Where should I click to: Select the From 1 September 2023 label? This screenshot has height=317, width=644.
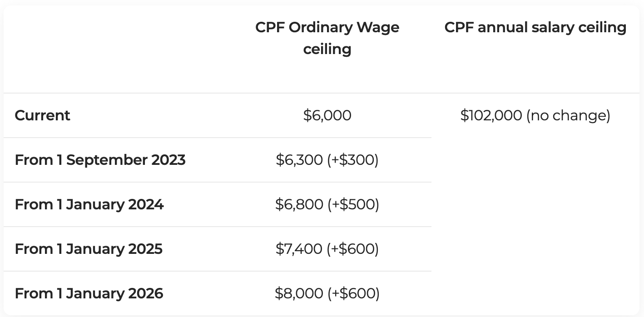click(x=100, y=160)
